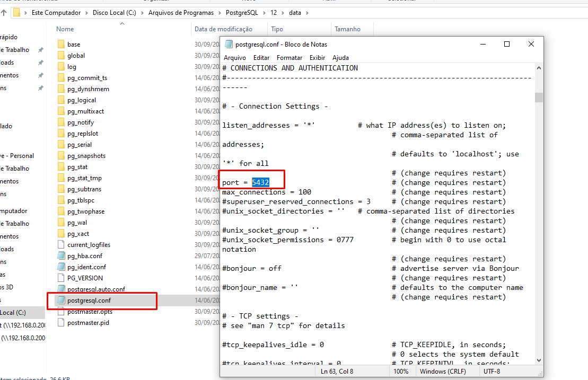The height and width of the screenshot is (380, 588).
Task: Select the pg_hba.conf file icon
Action: 61,256
